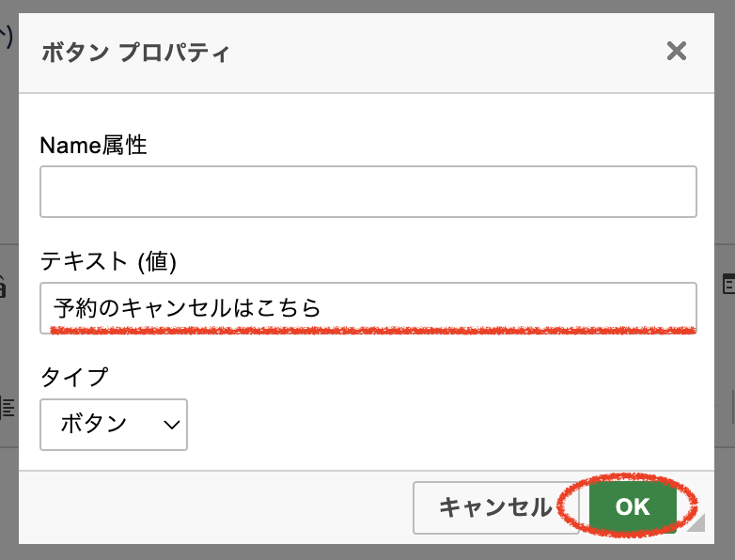Viewport: 735px width, 560px height.
Task: Click the partially visible indent icon at left edge
Action: (8, 406)
